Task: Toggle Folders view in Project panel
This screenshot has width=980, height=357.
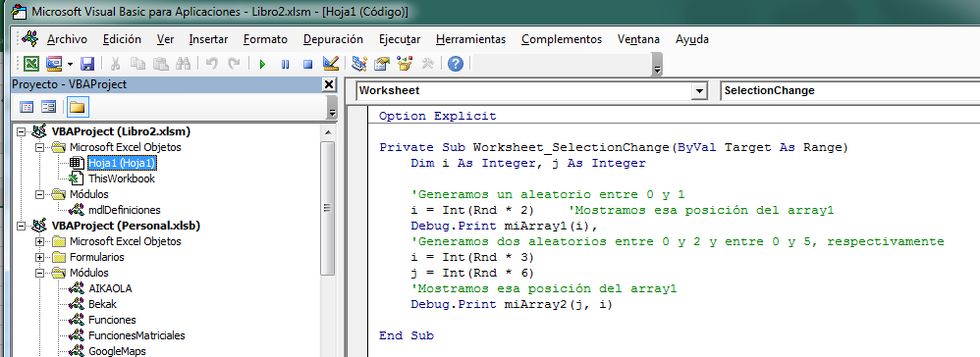Action: (77, 107)
